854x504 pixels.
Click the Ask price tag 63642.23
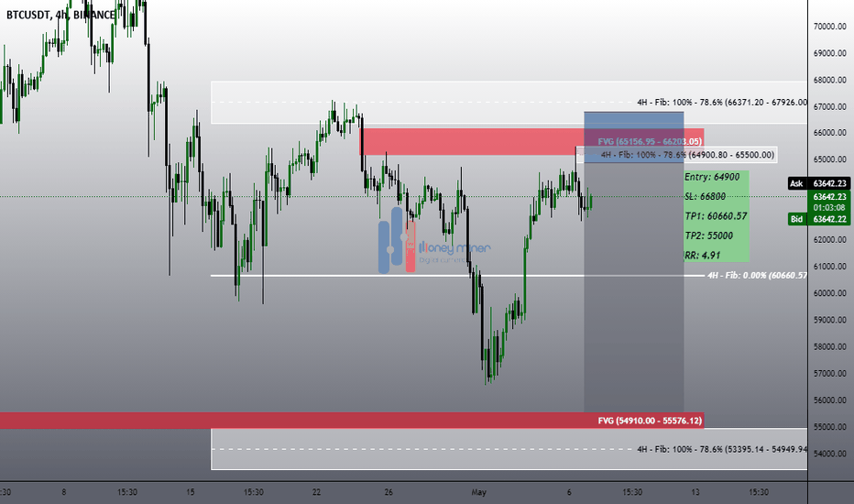click(x=819, y=183)
